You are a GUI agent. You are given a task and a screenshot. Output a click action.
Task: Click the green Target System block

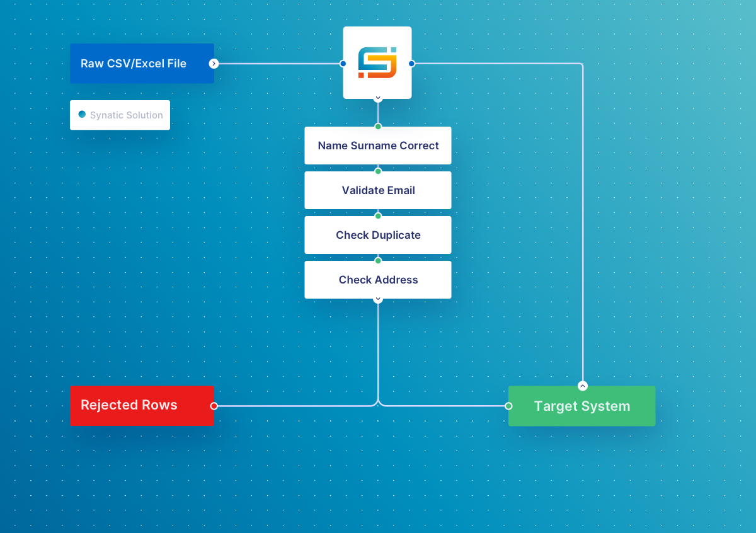pyautogui.click(x=582, y=406)
